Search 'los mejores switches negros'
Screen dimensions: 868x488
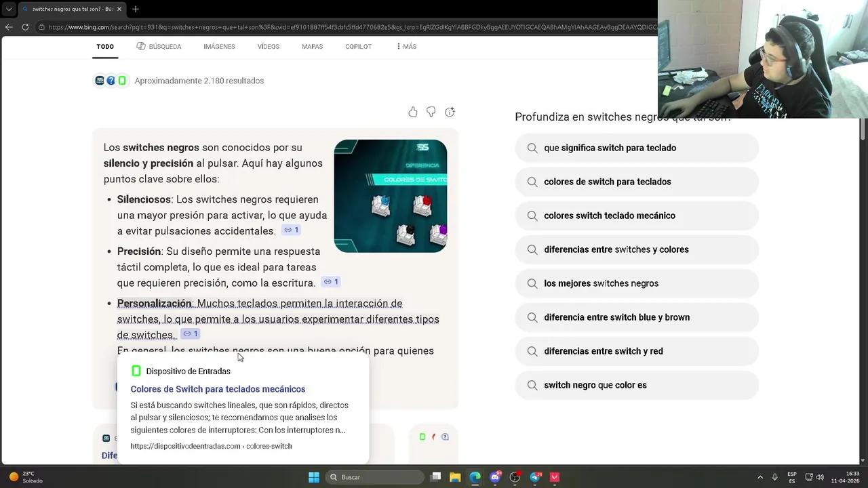pyautogui.click(x=637, y=283)
